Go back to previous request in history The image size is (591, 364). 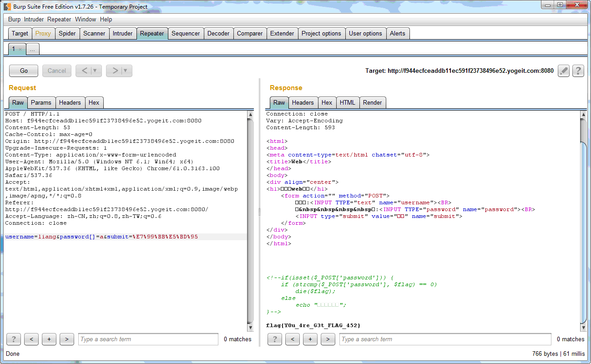(x=84, y=71)
